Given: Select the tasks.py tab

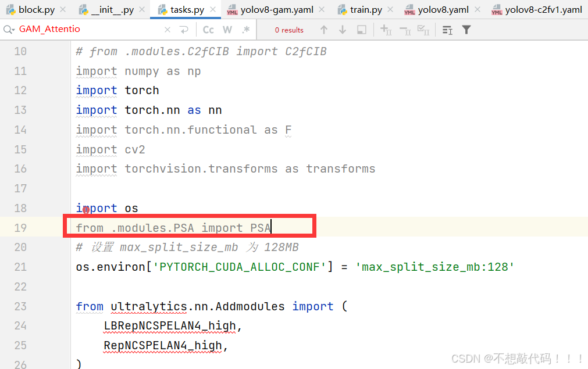Looking at the screenshot, I should coord(187,10).
